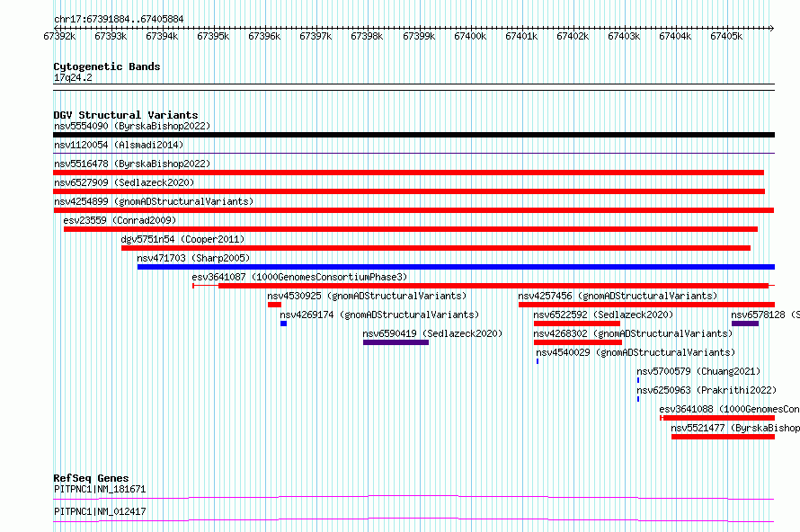Select the blue nsv471703 Sharp2005 bar

(455, 267)
